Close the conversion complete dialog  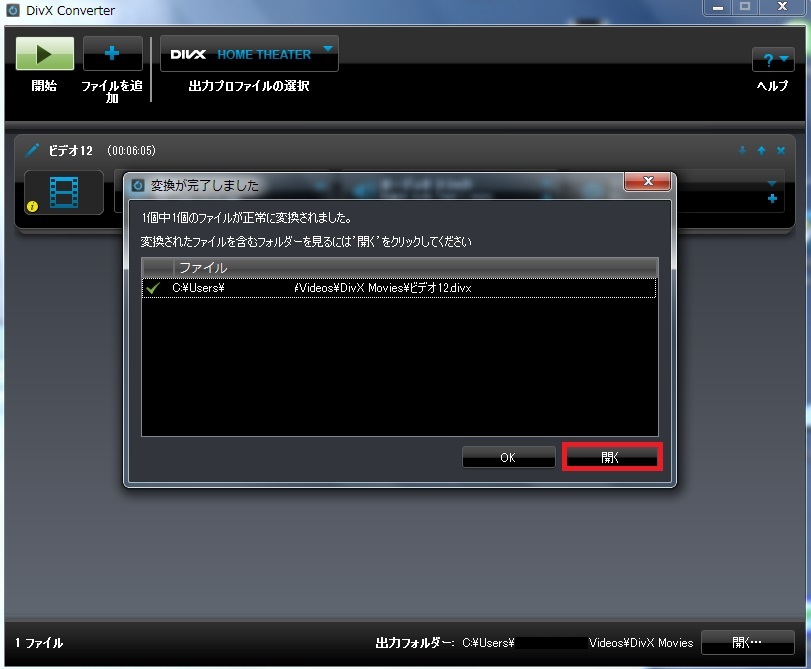pyautogui.click(x=648, y=181)
